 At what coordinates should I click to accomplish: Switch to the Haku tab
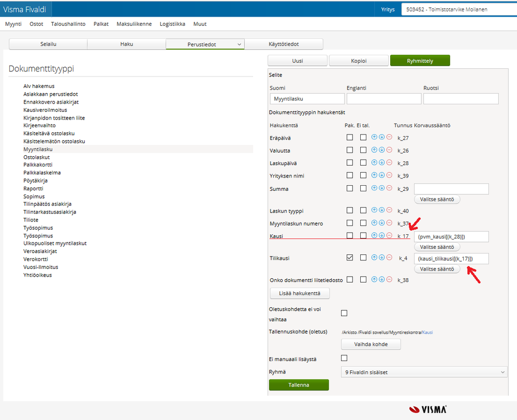[127, 44]
